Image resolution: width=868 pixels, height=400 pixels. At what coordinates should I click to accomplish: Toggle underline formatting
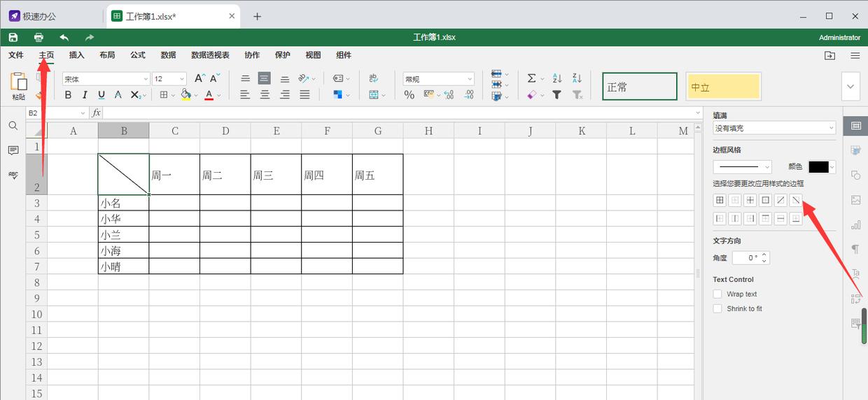pyautogui.click(x=101, y=95)
